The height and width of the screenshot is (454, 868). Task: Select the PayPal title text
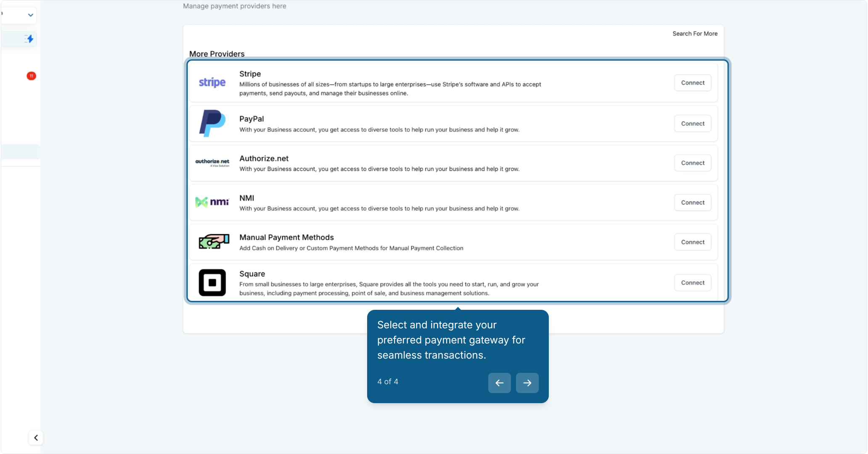(251, 119)
